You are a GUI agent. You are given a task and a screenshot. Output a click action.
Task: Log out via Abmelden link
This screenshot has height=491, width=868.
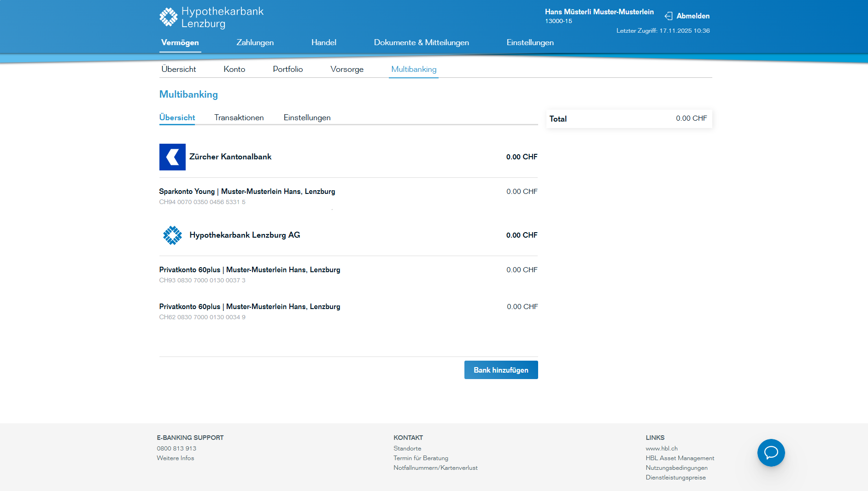(x=692, y=16)
